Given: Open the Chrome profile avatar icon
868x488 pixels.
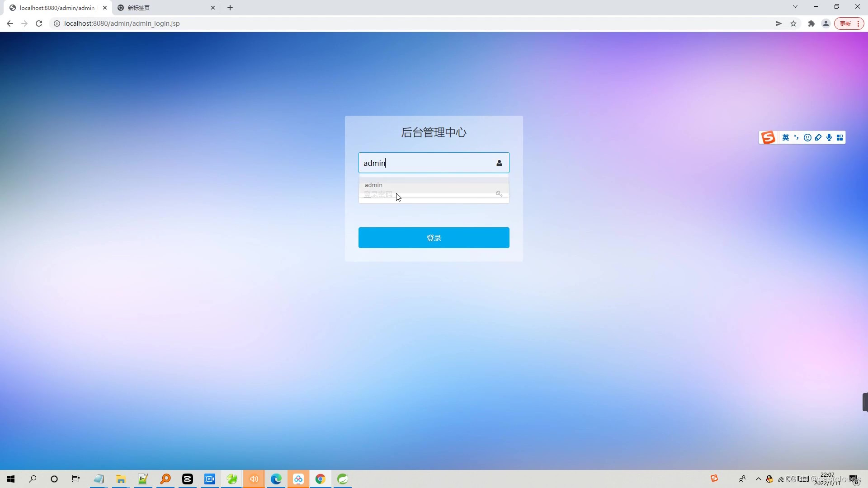Looking at the screenshot, I should click(x=826, y=23).
